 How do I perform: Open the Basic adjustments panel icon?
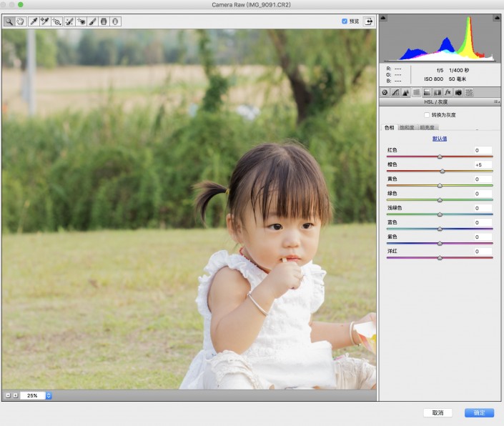pyautogui.click(x=385, y=92)
